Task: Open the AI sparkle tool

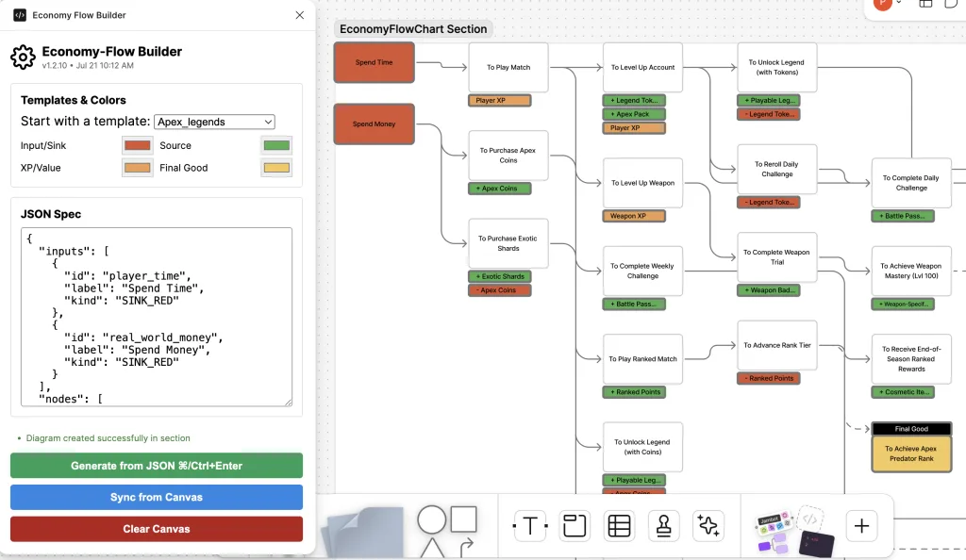Action: point(708,526)
